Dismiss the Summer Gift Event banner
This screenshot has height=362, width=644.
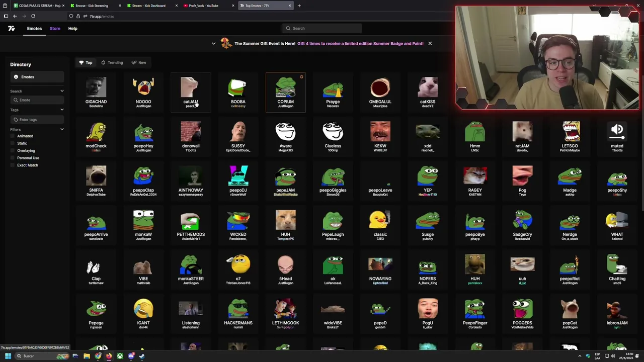(x=430, y=44)
